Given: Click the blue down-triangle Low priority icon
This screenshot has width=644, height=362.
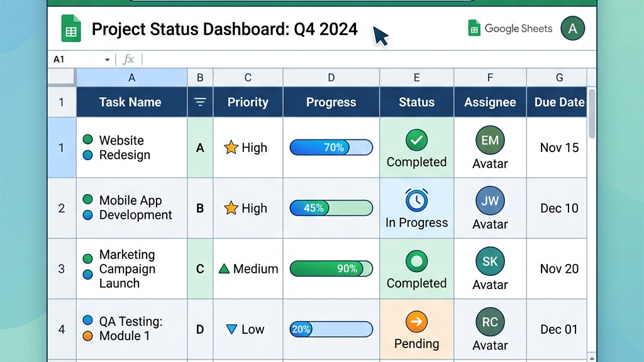Looking at the screenshot, I should 231,329.
